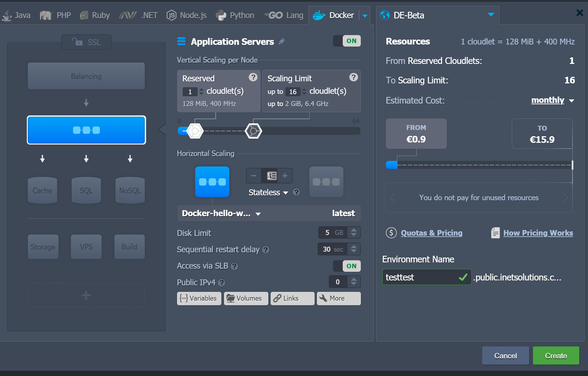Open the Scaling Limit help icon
588x376 pixels.
(353, 77)
